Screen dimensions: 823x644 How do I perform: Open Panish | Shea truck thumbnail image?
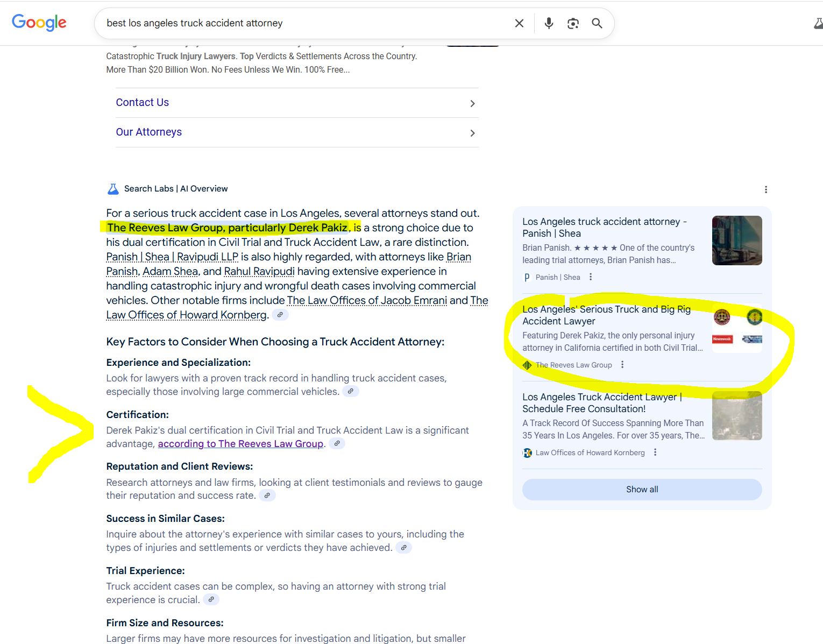tap(737, 240)
